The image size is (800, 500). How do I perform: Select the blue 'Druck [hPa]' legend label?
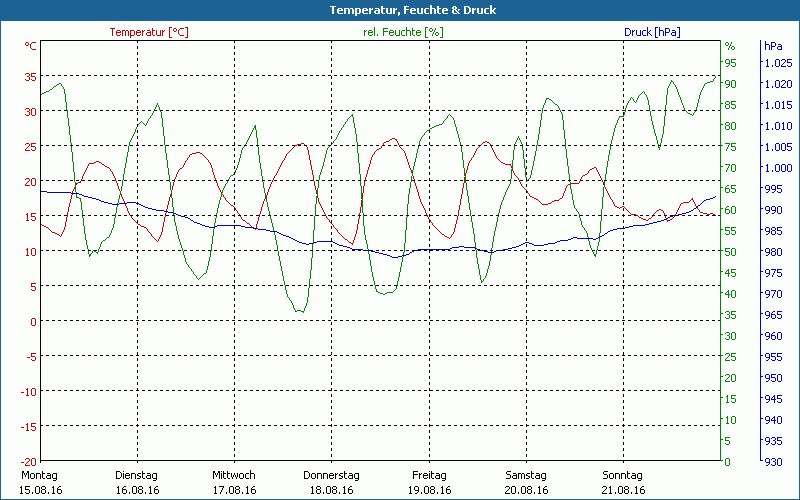(x=652, y=32)
